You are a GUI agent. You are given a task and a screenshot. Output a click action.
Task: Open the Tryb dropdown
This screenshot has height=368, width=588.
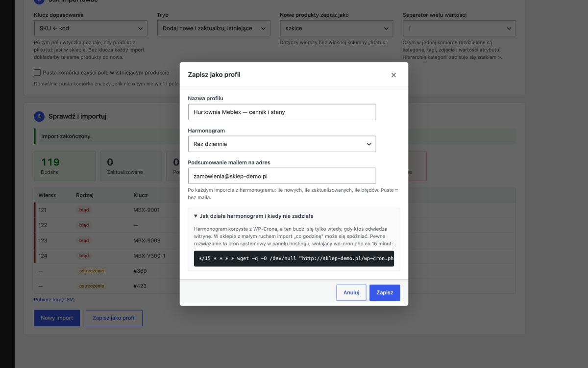tap(214, 28)
